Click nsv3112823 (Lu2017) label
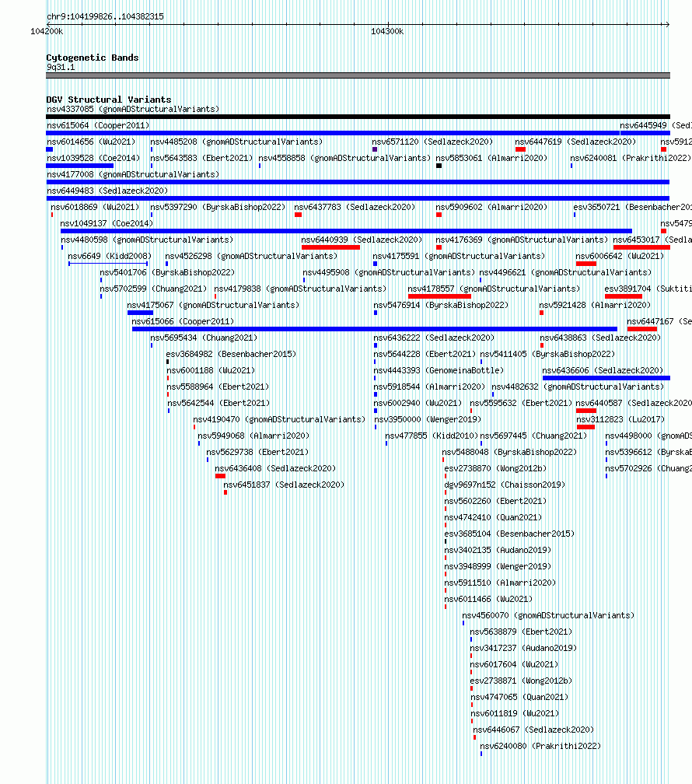 tap(620, 419)
